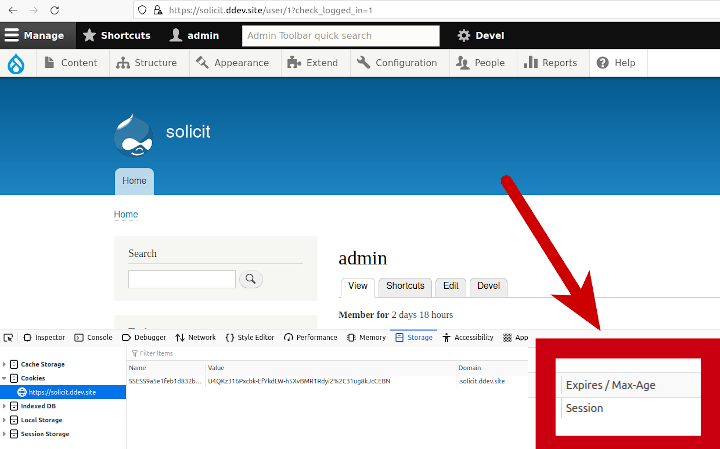Sort cookies by the Name column header
This screenshot has height=449, width=720.
click(x=166, y=368)
